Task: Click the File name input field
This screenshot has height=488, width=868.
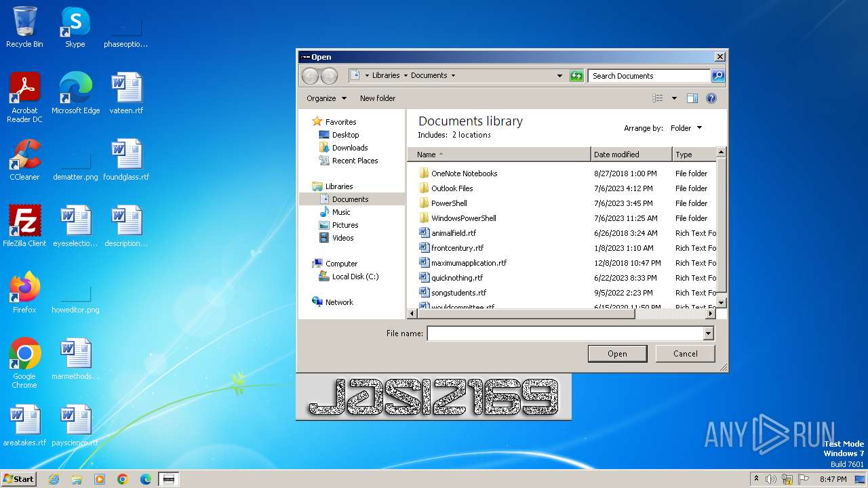Action: coord(565,333)
